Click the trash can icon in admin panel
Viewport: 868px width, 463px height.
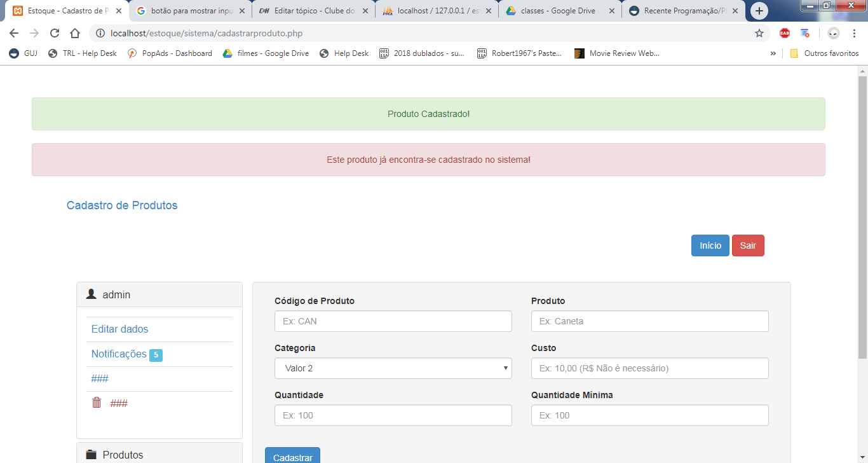[x=97, y=403]
